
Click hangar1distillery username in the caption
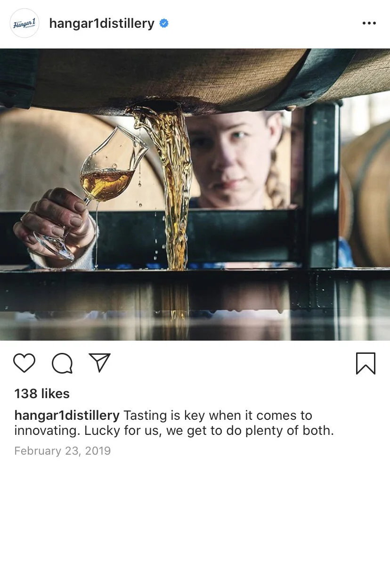(67, 416)
